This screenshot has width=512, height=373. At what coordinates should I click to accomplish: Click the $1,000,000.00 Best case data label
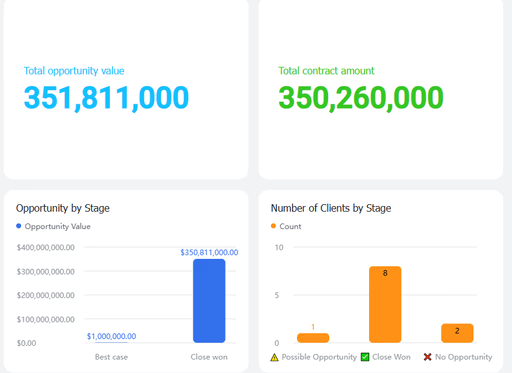coord(111,336)
